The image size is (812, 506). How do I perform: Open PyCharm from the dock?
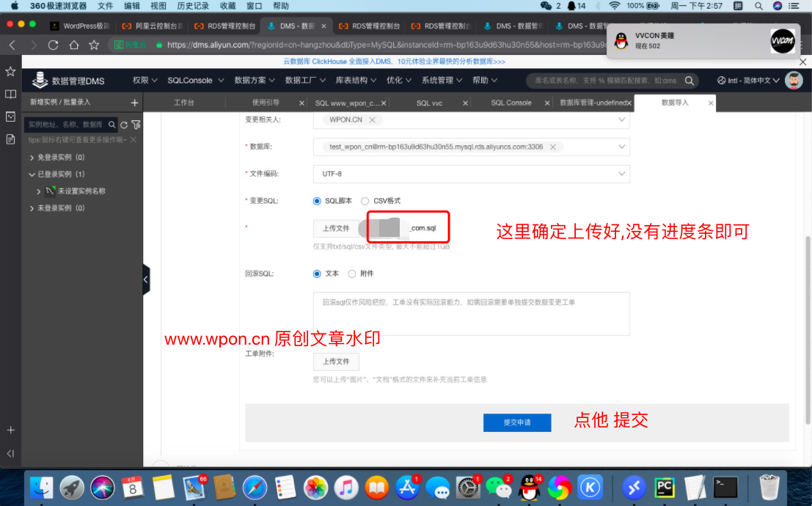pyautogui.click(x=664, y=488)
